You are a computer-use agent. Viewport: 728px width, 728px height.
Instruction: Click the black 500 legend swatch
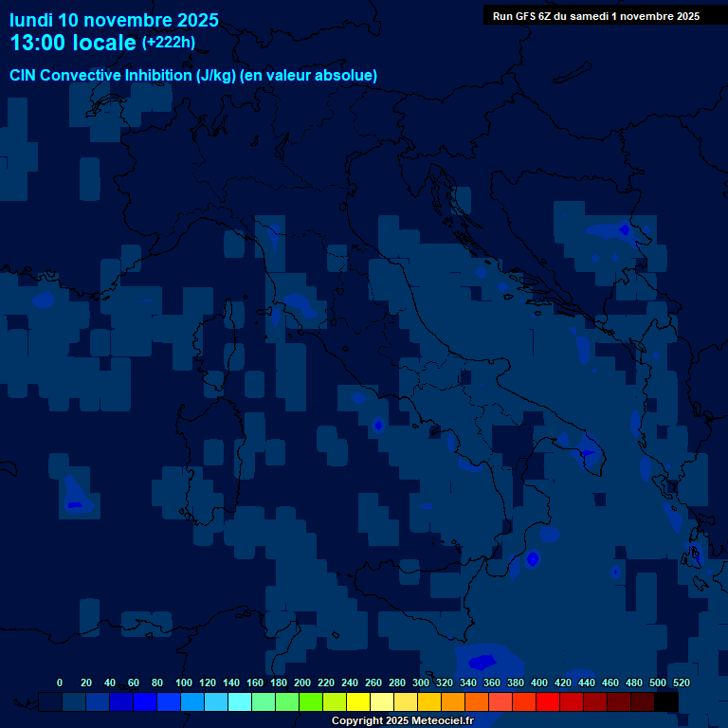(666, 701)
